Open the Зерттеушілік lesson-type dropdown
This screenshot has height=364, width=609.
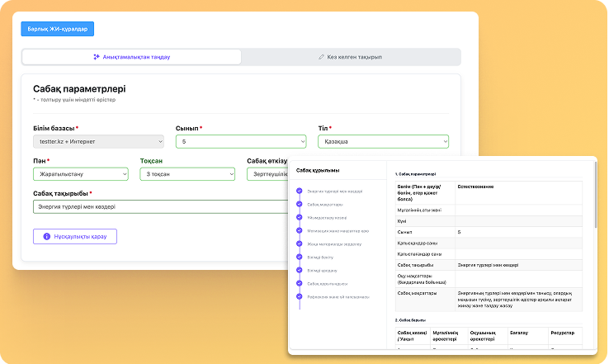click(268, 174)
